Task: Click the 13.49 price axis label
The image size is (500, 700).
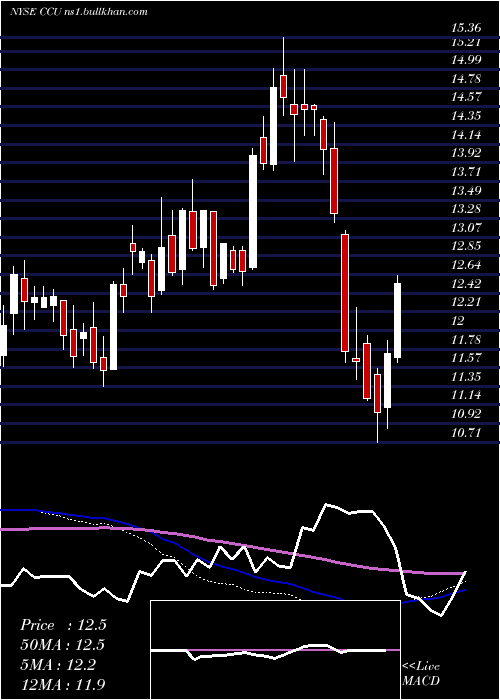Action: pos(466,191)
